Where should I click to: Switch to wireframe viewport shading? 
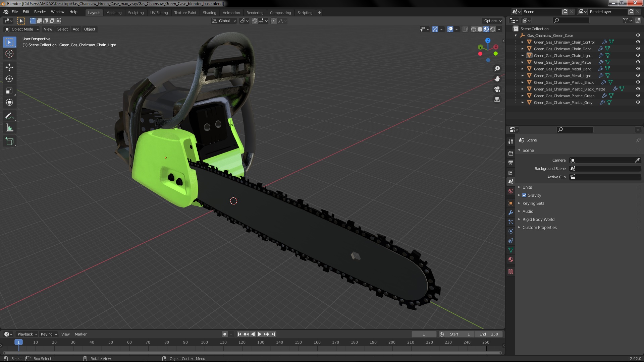coord(473,29)
